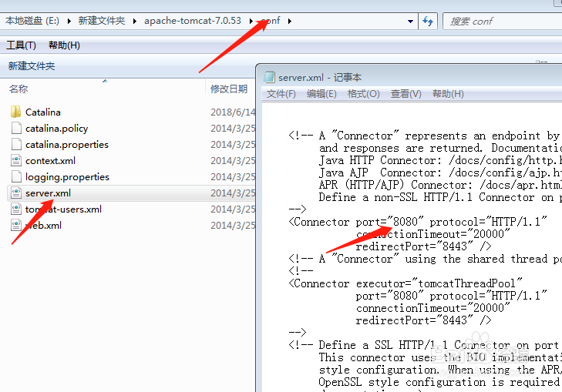Click the catalina.policy file icon
The image size is (562, 392).
click(15, 128)
